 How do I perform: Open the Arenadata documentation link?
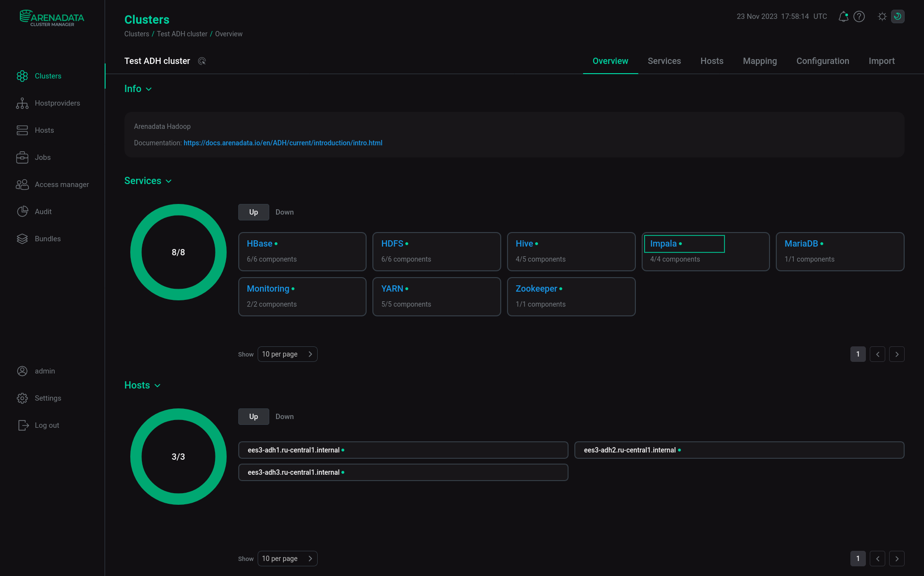click(283, 143)
